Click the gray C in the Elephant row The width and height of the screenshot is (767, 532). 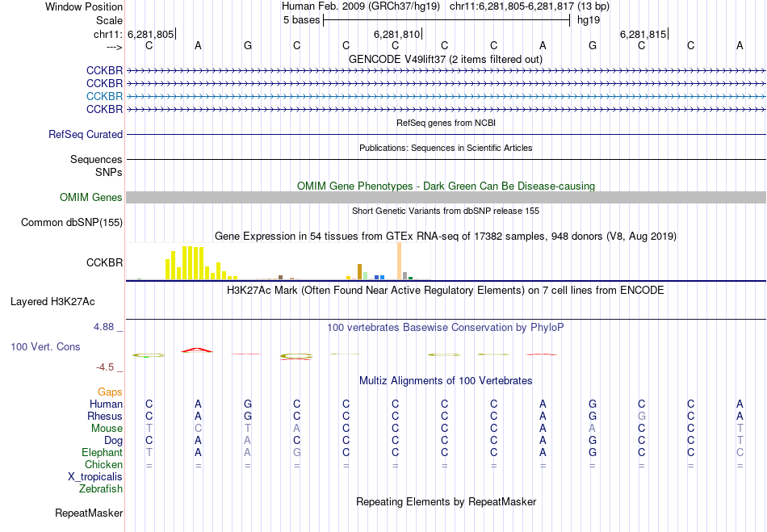pyautogui.click(x=740, y=452)
